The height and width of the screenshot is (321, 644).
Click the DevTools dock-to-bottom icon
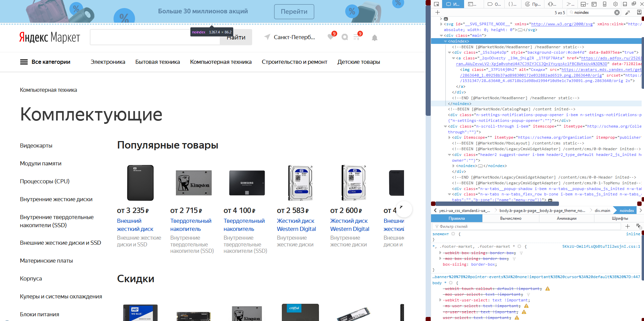click(x=625, y=4)
